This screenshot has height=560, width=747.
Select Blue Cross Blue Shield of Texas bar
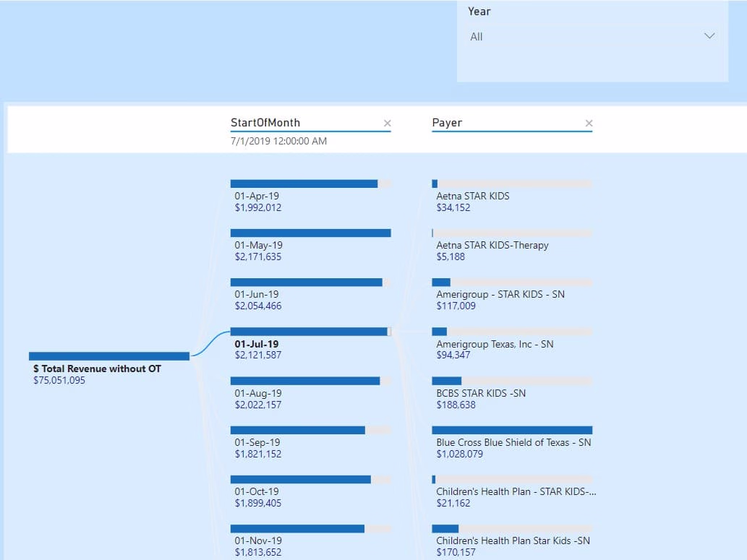pyautogui.click(x=512, y=430)
